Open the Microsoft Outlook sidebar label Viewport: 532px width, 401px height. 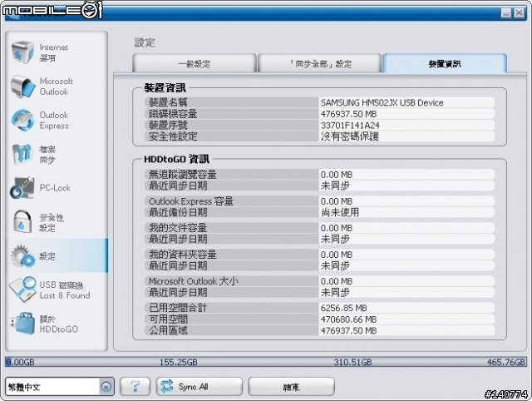tap(56, 87)
